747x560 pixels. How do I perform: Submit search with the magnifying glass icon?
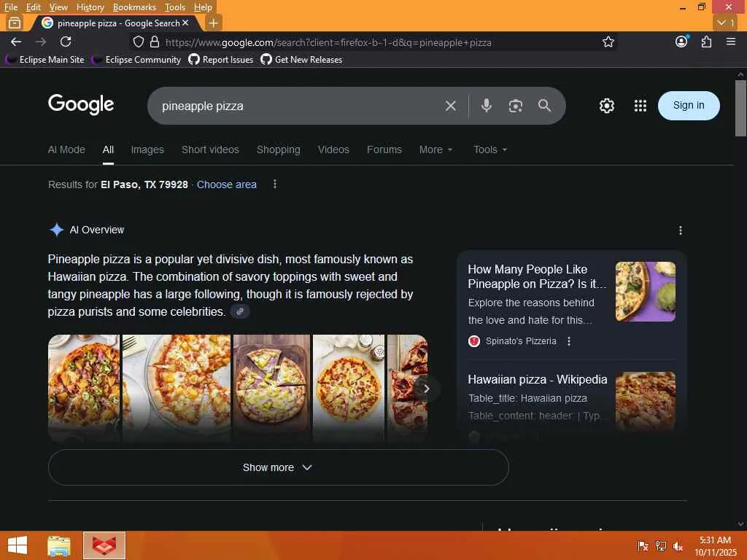pos(544,106)
